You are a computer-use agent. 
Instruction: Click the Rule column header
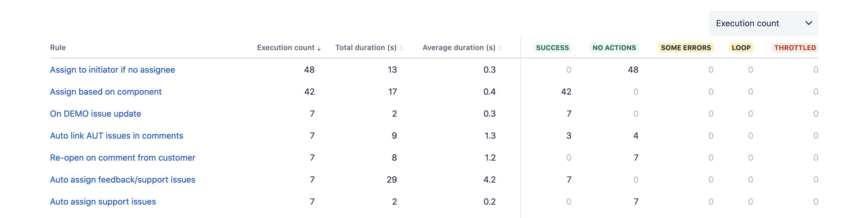point(58,48)
